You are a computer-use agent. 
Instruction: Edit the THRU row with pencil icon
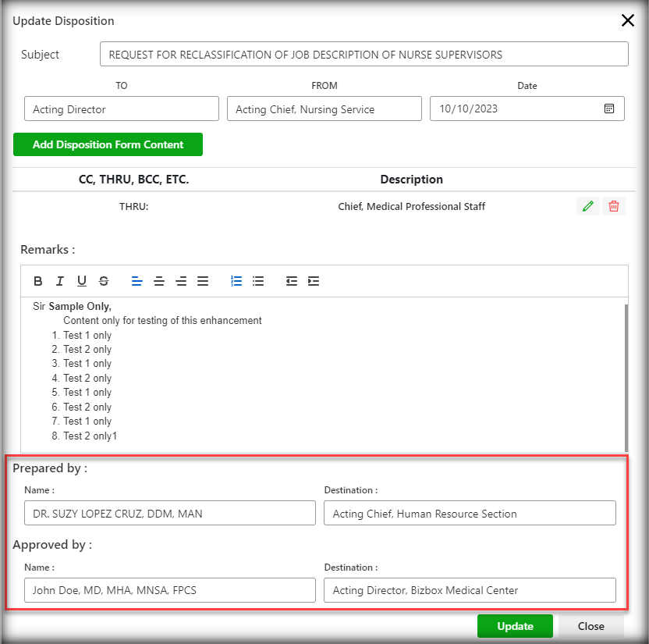pyautogui.click(x=588, y=206)
